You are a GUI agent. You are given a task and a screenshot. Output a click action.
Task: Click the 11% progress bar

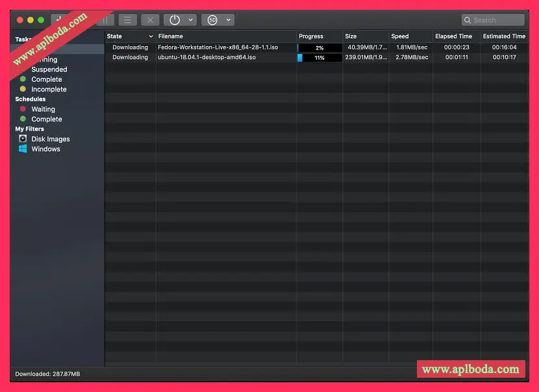320,58
